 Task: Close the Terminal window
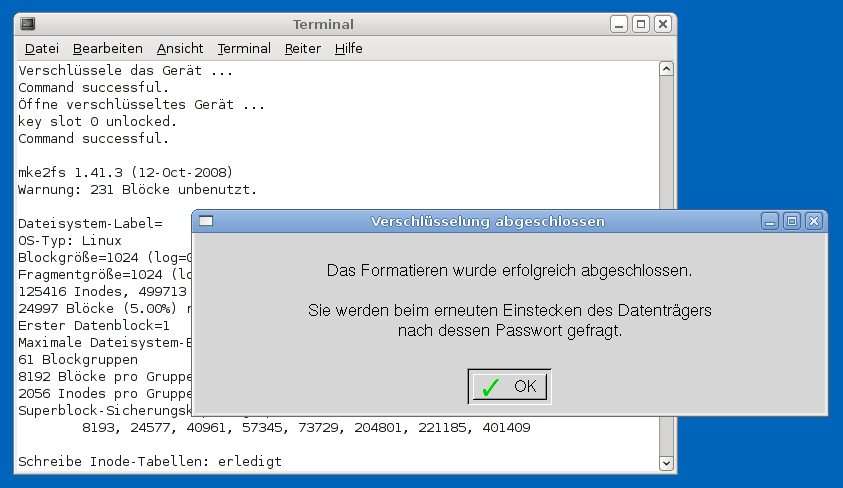(663, 24)
